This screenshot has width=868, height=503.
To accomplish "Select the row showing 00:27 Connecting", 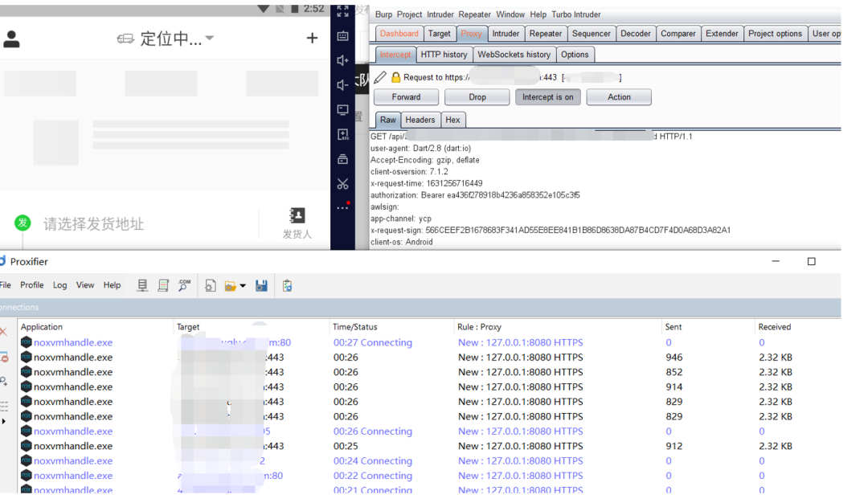I will pos(429,342).
